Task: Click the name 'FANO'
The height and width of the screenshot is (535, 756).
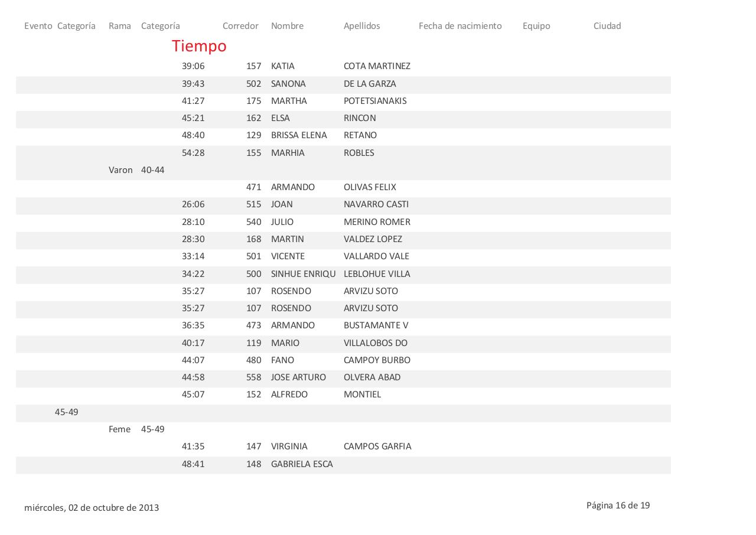Action: click(282, 360)
